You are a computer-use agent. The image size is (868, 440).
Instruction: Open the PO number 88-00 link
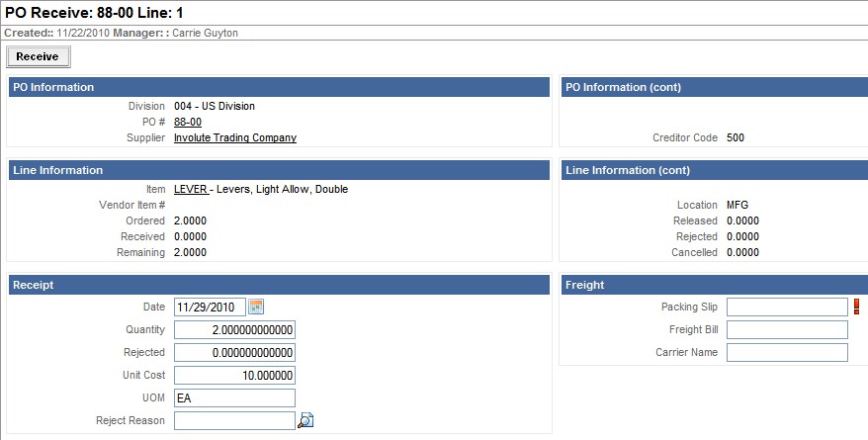pos(188,122)
